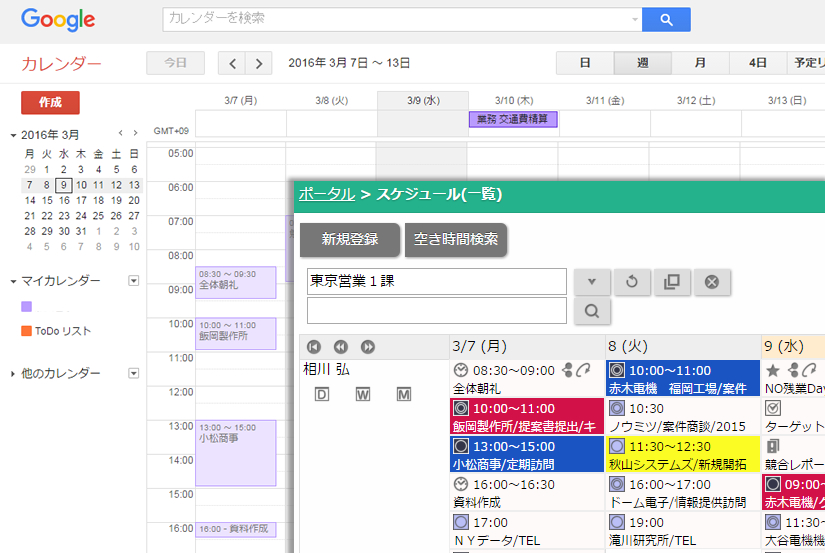Click the clear X icon button
The height and width of the screenshot is (553, 825).
(712, 281)
